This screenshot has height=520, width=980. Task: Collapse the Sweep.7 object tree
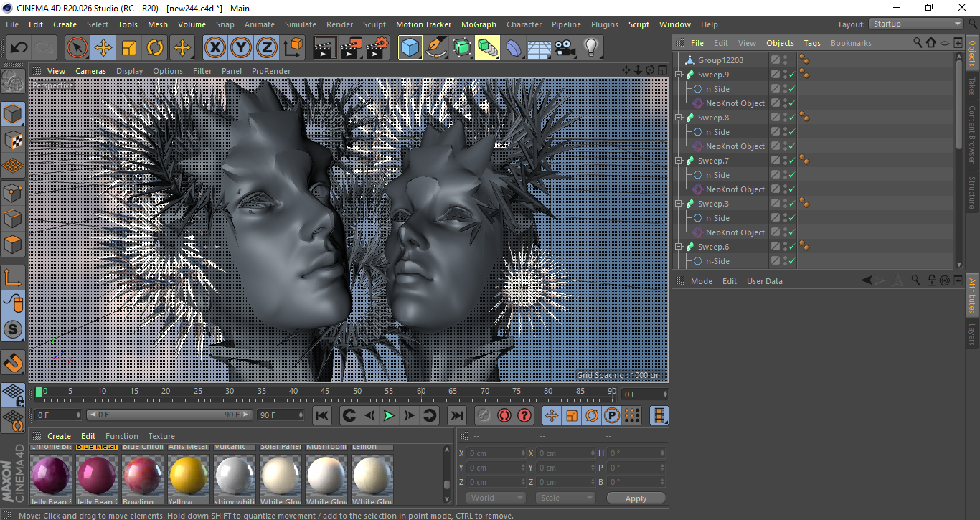click(x=679, y=161)
